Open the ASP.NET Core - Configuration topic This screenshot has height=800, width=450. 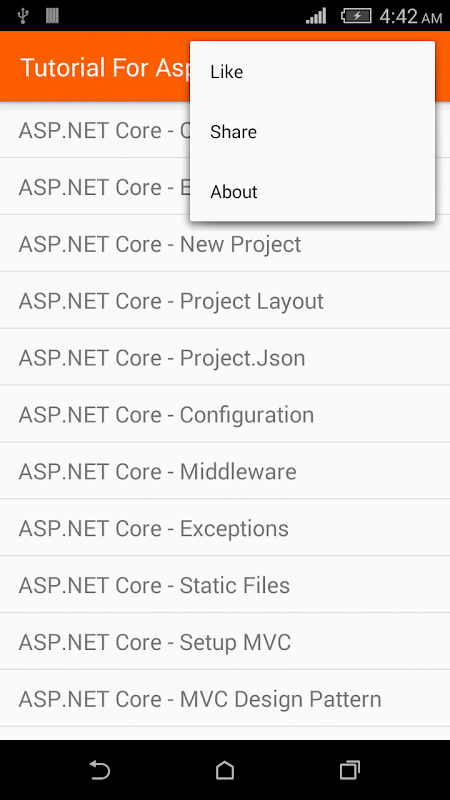225,414
